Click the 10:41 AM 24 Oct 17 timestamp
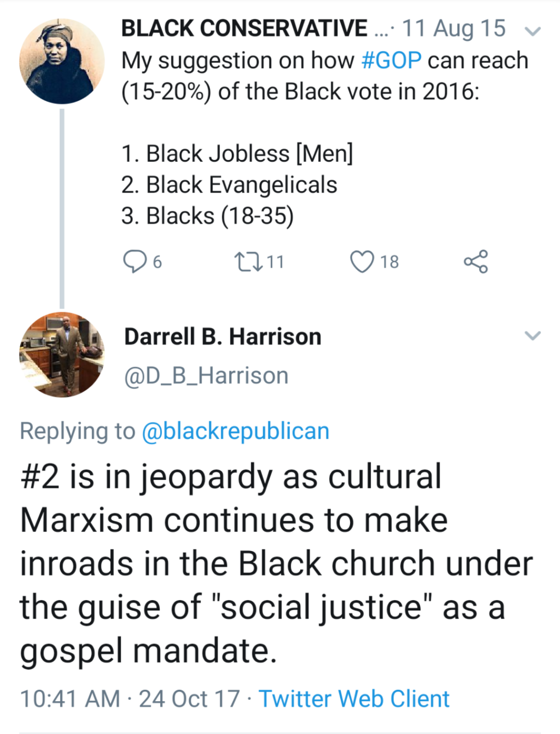 pyautogui.click(x=130, y=699)
